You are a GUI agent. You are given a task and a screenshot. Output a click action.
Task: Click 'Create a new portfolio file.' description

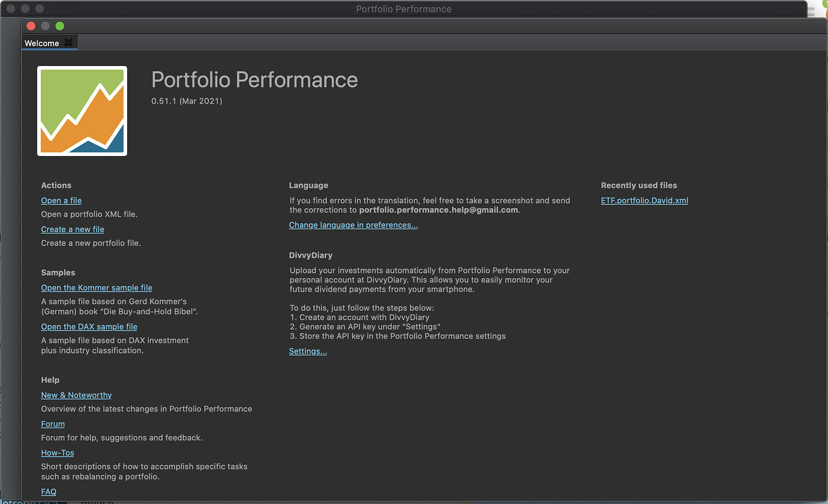[91, 243]
